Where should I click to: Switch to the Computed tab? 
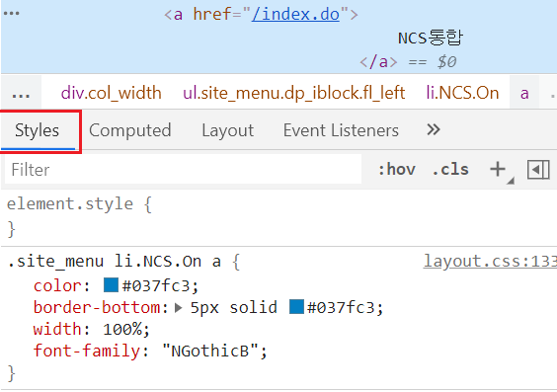[130, 130]
